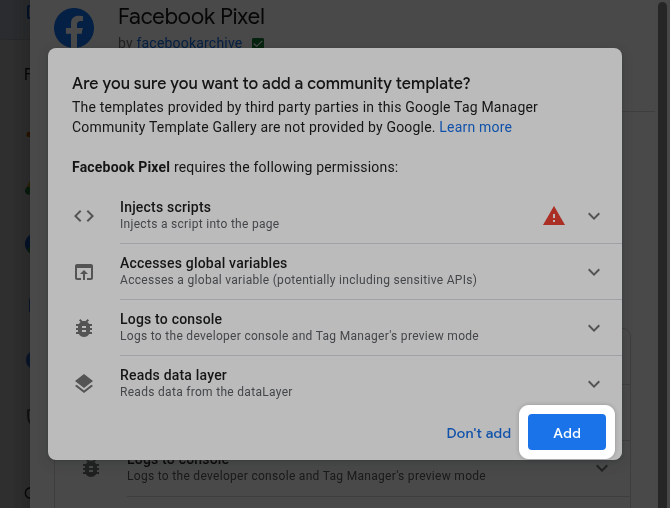
Task: Click 'Injects a script into the page' description
Action: 200,224
